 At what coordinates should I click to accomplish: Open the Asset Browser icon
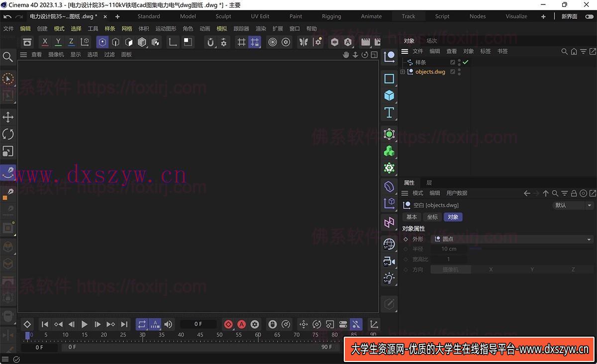pyautogui.click(x=27, y=42)
